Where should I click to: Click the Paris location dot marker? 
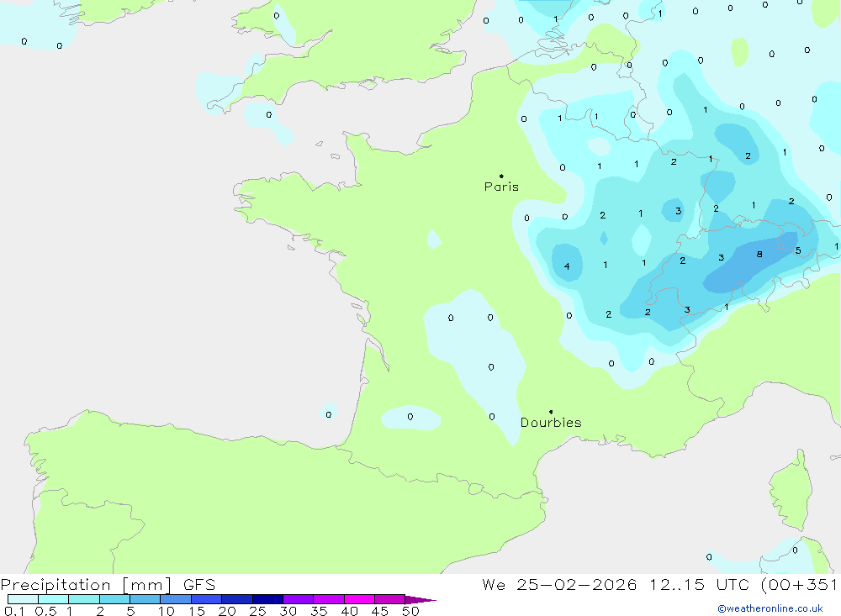(x=501, y=176)
